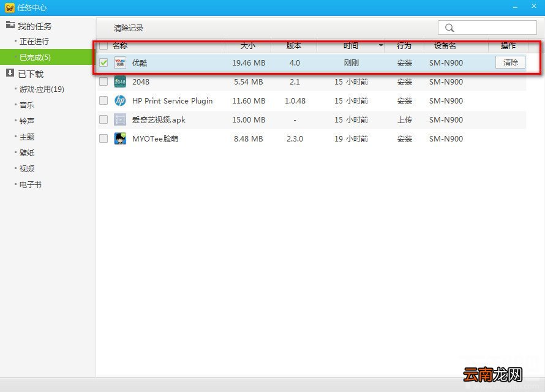The image size is (545, 392).
Task: Check the MYOTee脸萌 row checkbox
Action: [103, 138]
